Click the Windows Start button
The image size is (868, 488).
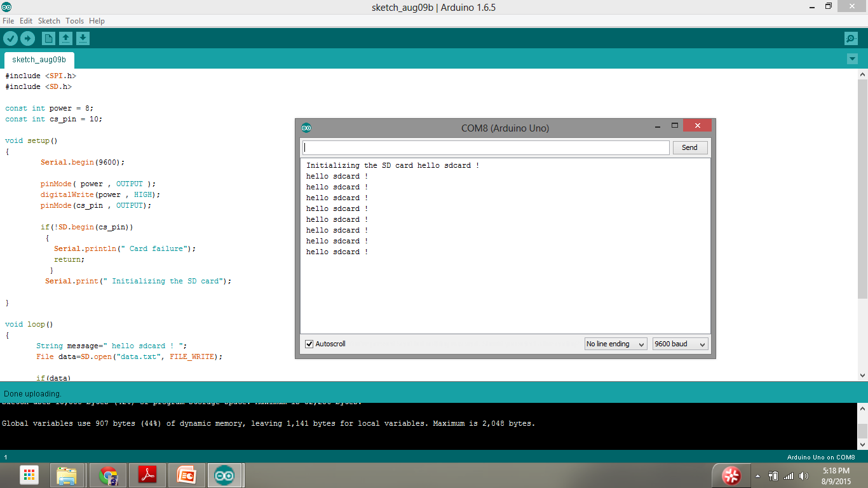point(28,475)
